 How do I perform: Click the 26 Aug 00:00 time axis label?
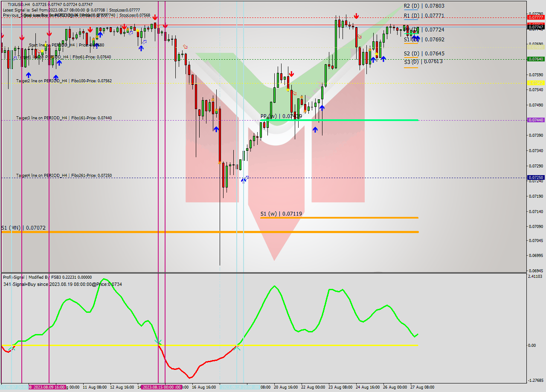click(395, 387)
